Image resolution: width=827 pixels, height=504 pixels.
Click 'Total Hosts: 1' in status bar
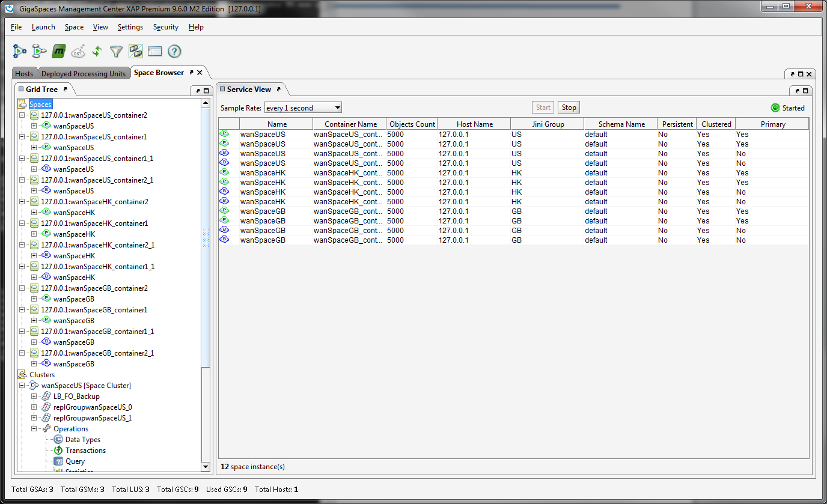click(x=276, y=490)
